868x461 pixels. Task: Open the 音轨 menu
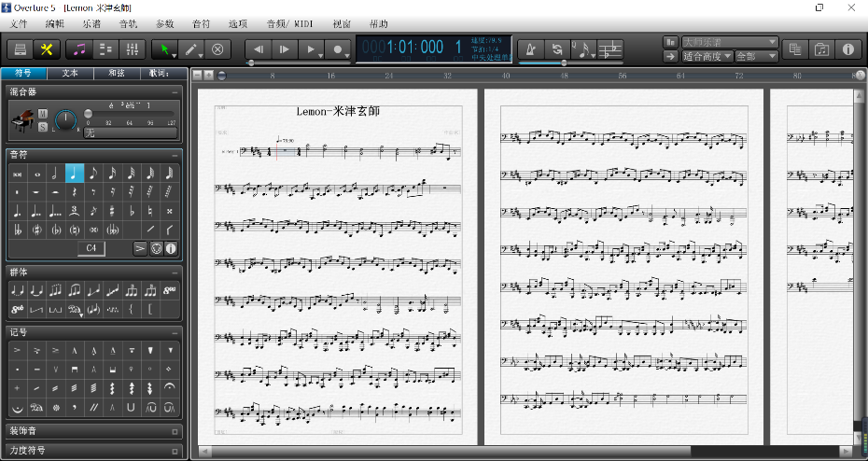pos(128,24)
